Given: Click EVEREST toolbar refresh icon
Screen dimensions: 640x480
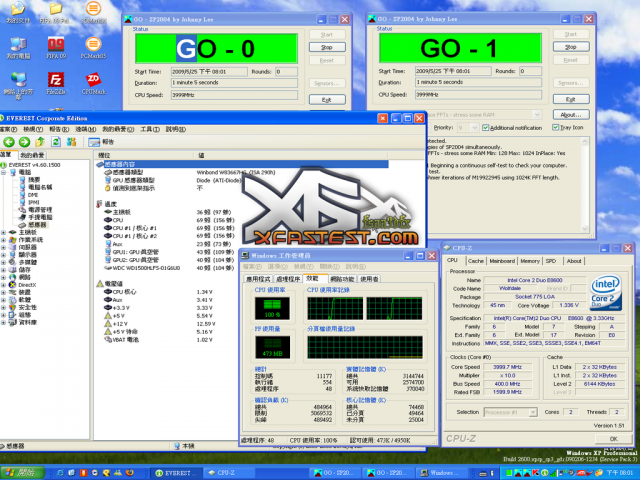Looking at the screenshot, I should pos(56,142).
